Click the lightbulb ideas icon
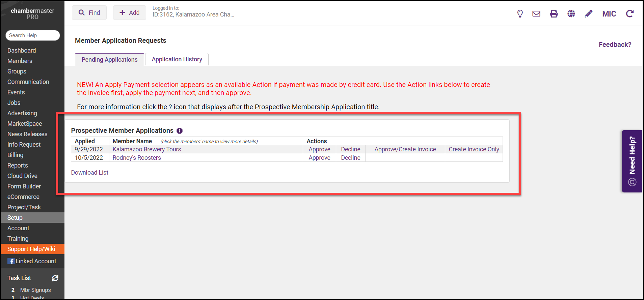This screenshot has height=300, width=644. point(520,13)
